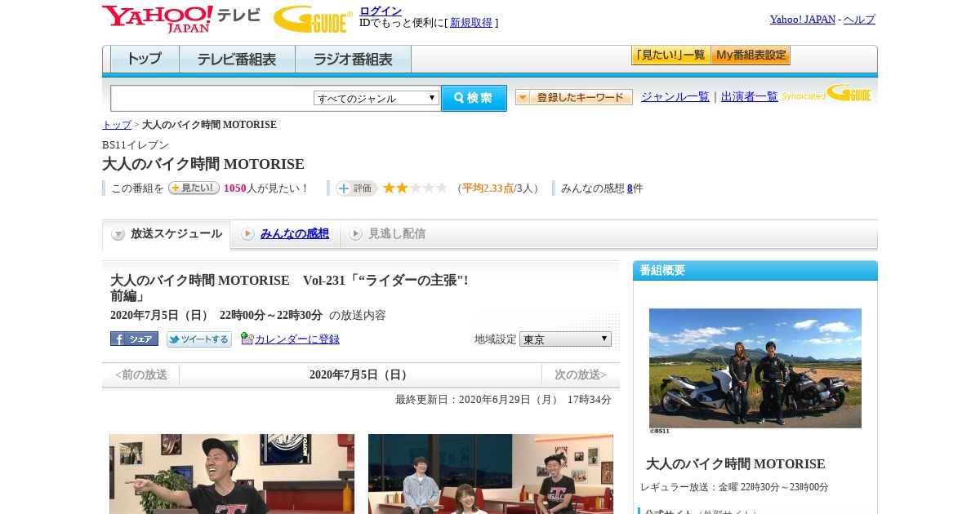The width and height of the screenshot is (980, 514).
Task: Go to 次の放送> next broadcast
Action: [x=581, y=375]
